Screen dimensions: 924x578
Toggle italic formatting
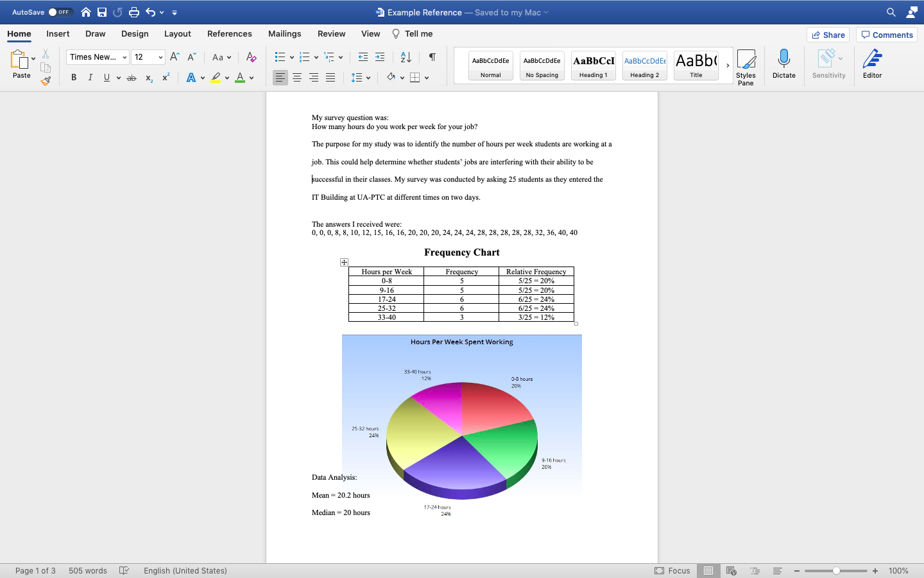(x=90, y=78)
